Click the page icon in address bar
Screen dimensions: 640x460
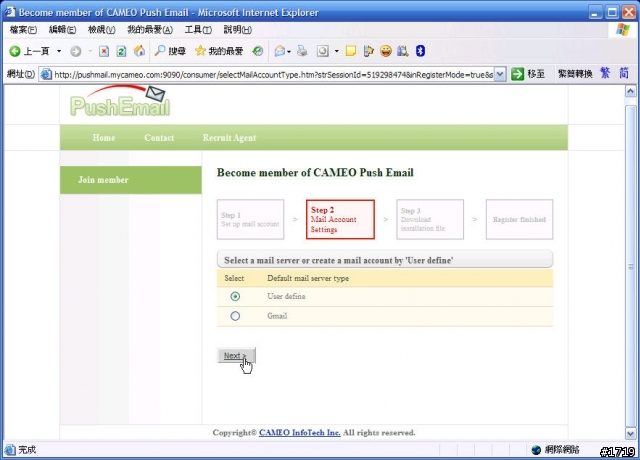tap(46, 74)
